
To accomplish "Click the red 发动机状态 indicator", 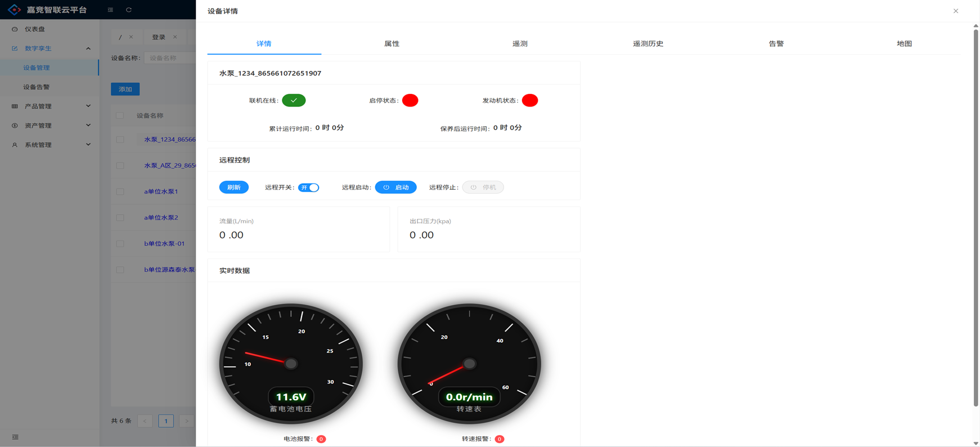I will click(x=529, y=100).
